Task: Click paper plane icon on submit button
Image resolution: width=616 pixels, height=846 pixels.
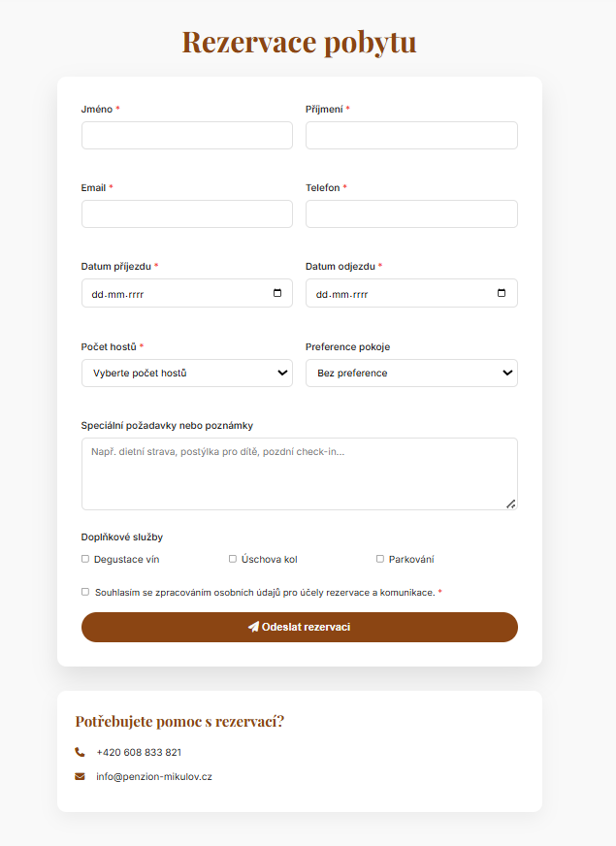Action: coord(253,627)
